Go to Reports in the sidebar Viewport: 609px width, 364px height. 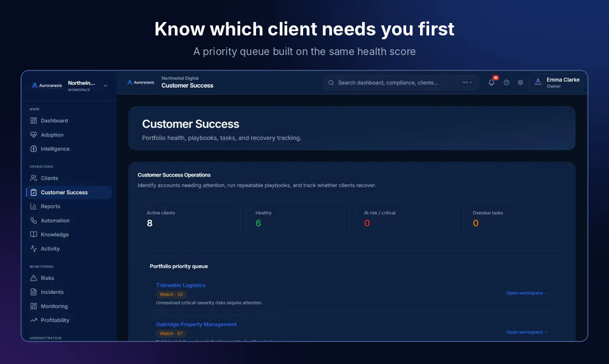(x=69, y=206)
